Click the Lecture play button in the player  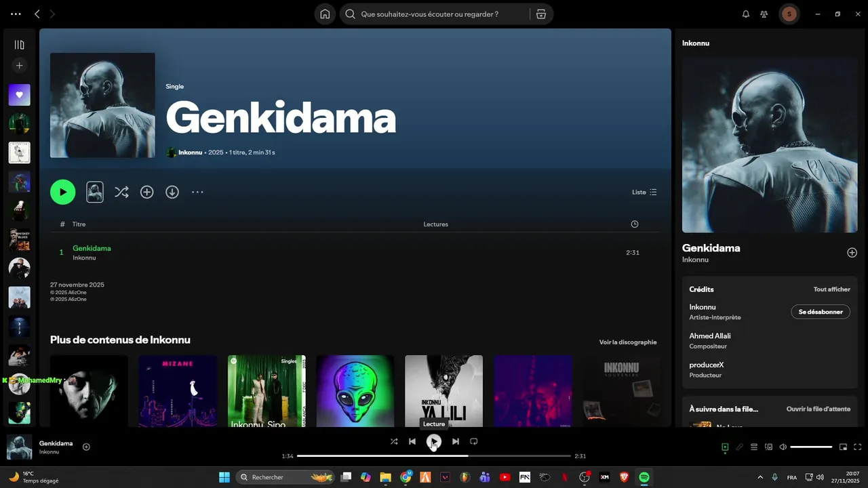coord(434,442)
